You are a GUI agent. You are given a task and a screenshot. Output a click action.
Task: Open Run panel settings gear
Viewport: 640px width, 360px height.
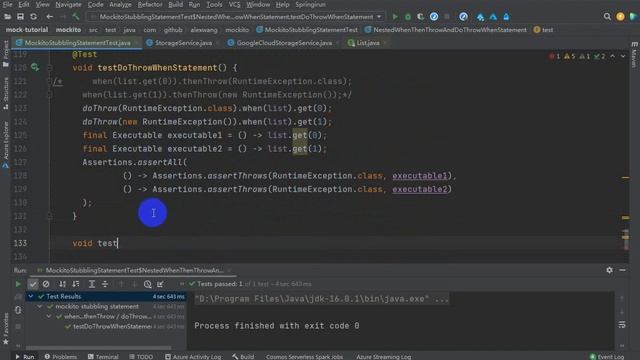click(609, 270)
